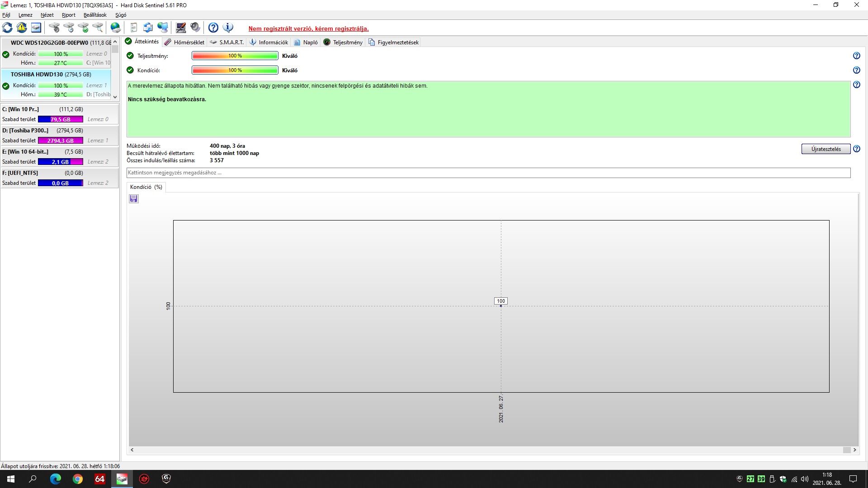Screen dimensions: 868x488
Task: Click the info speech bubble toolbar icon
Action: pos(228,28)
